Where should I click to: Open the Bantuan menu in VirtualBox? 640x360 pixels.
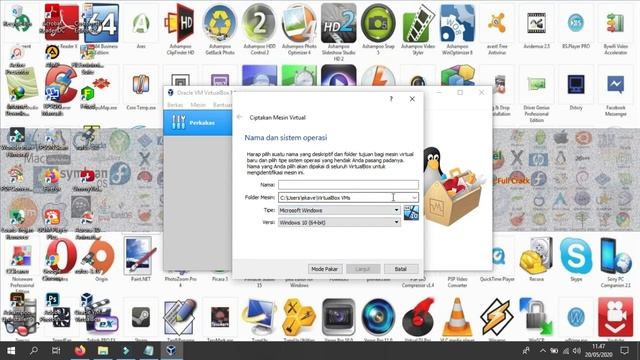tap(222, 105)
